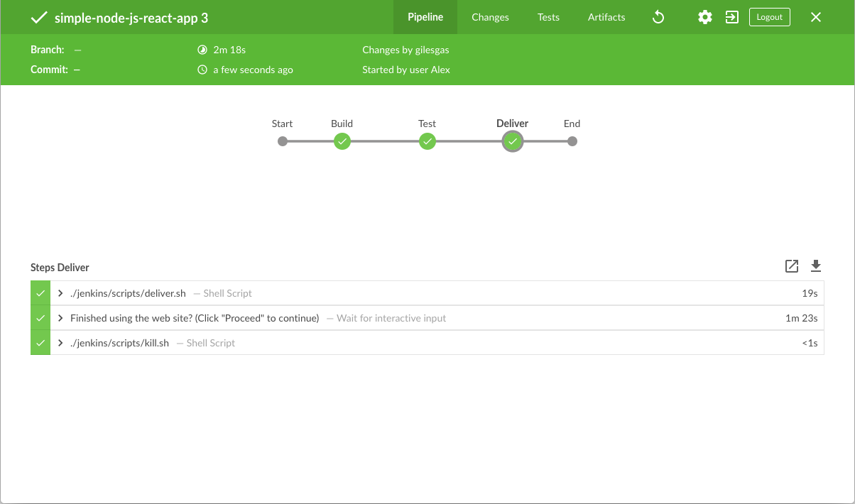Download the Deliver steps log
Viewport: 855px width, 504px height.
(816, 266)
